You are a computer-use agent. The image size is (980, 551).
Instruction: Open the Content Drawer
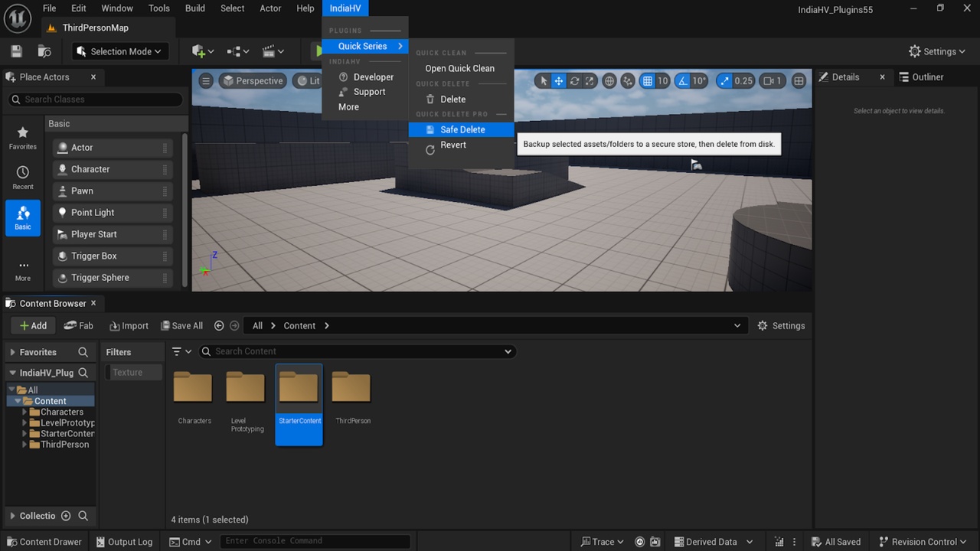[x=44, y=542]
